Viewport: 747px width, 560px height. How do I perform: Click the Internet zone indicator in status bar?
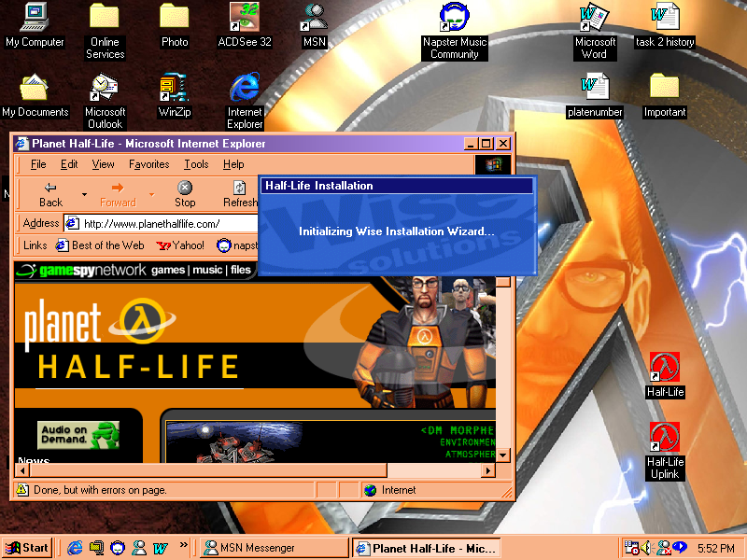390,490
